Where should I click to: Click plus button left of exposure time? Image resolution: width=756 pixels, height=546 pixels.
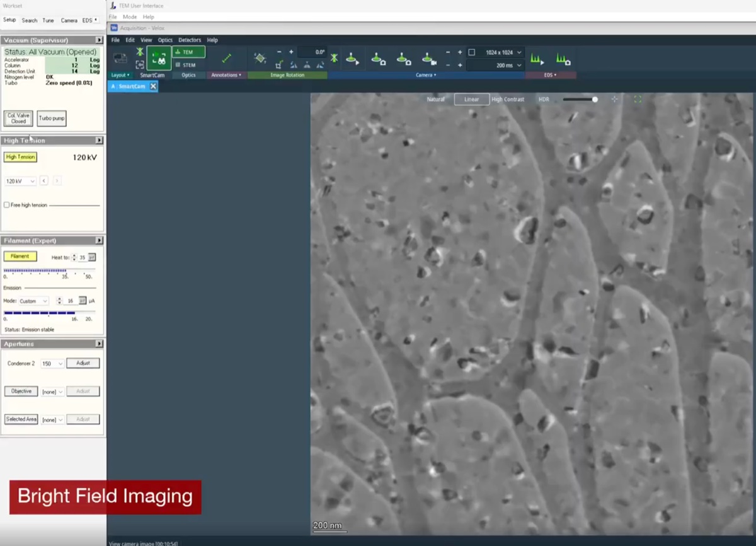click(460, 65)
